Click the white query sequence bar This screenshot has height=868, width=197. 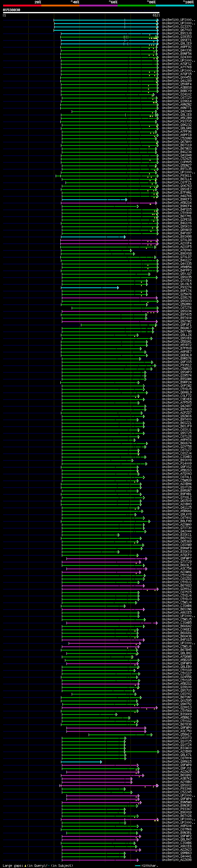(x=81, y=13)
